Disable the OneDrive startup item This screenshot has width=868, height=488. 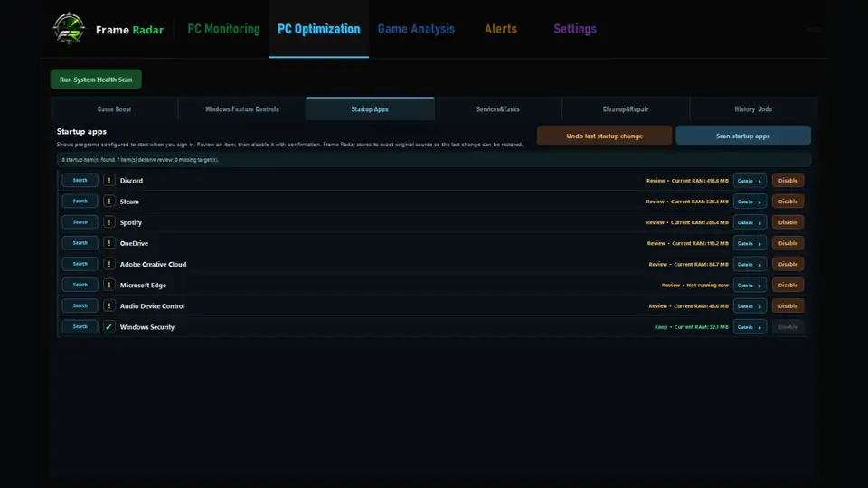click(x=788, y=243)
